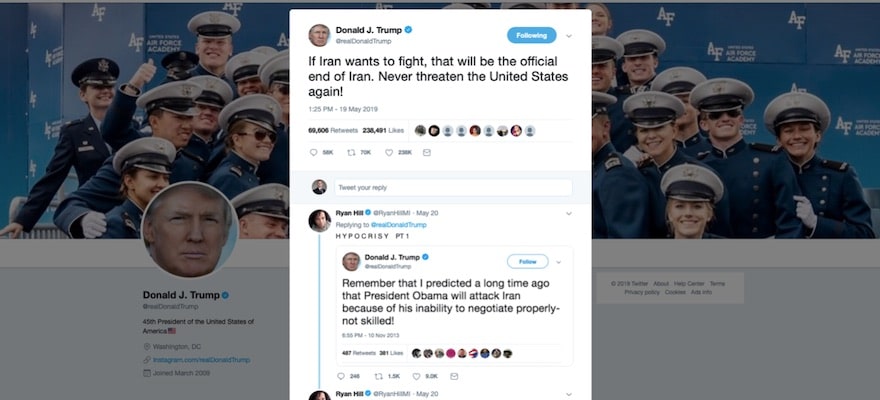Image resolution: width=880 pixels, height=400 pixels.
Task: Open the chevron next to quoted tweet's Follow button
Action: pos(558,262)
